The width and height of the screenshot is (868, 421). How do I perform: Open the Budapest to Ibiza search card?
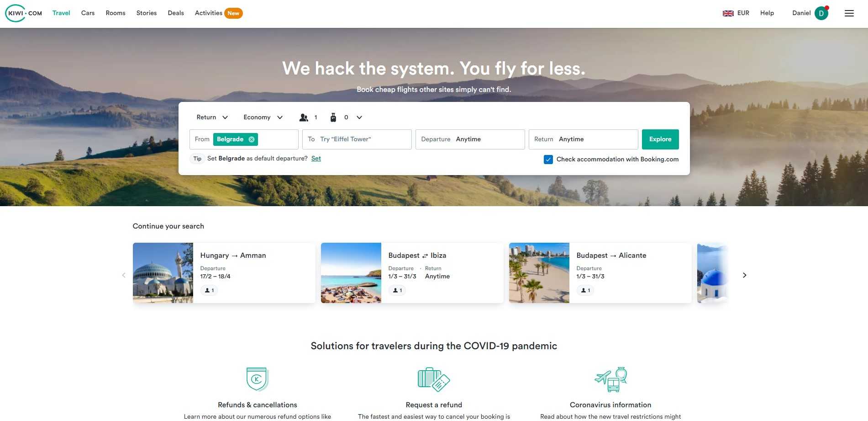412,273
